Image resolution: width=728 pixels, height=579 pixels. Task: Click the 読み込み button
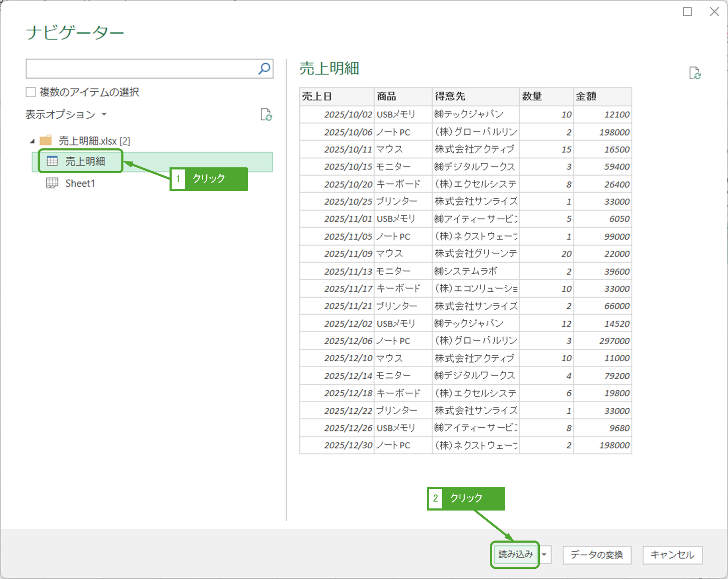515,554
